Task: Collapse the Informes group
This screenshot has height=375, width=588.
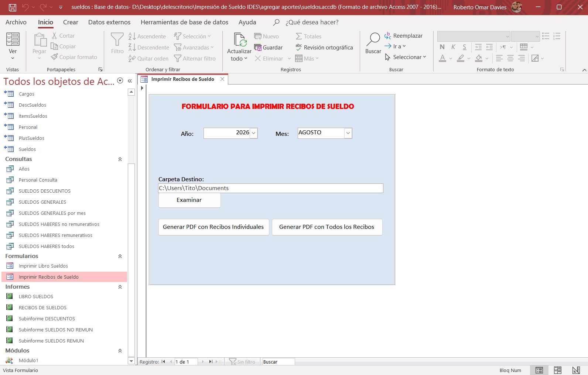Action: [120, 287]
